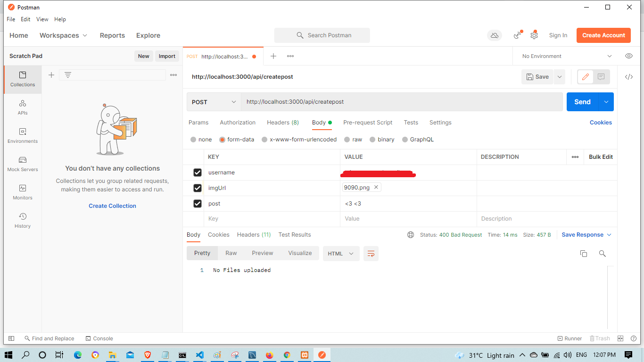Click the Import button

click(x=167, y=56)
